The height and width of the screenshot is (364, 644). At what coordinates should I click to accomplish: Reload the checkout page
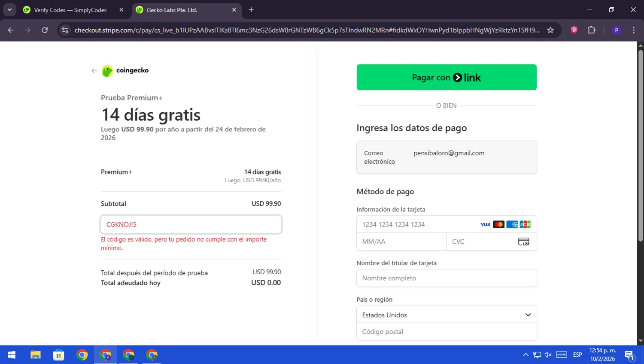tap(45, 30)
